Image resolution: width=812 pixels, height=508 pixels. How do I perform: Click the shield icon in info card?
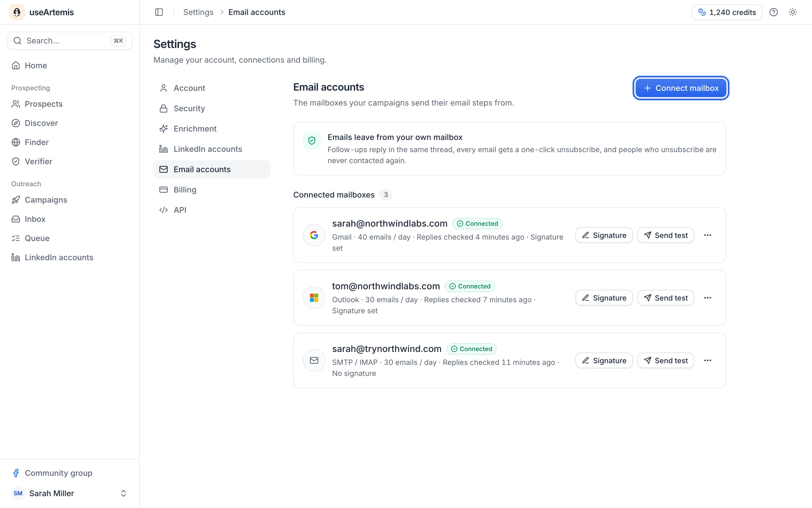(312, 141)
